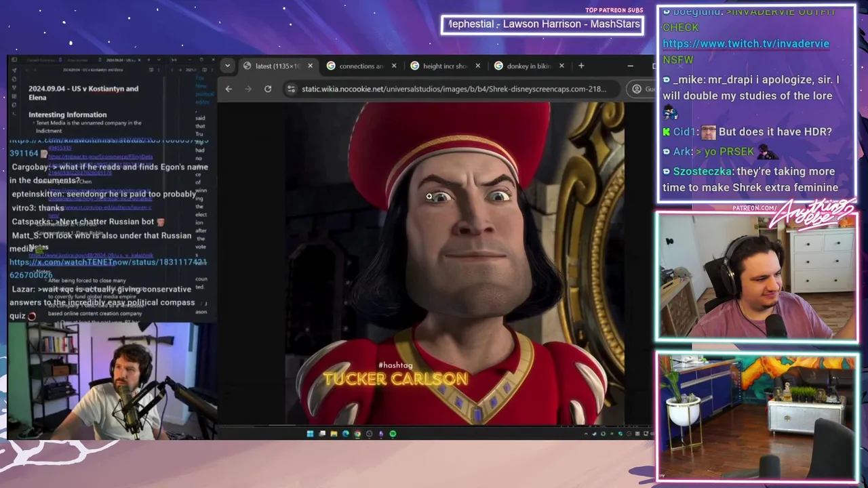Expand the system tray hidden icons chevron
This screenshot has height=488, width=868.
pos(587,434)
